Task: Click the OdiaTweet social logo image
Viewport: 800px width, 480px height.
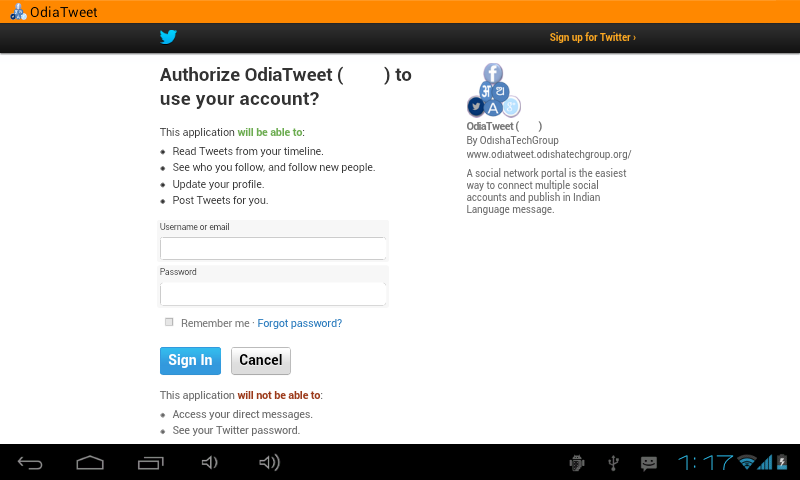Action: pyautogui.click(x=493, y=90)
